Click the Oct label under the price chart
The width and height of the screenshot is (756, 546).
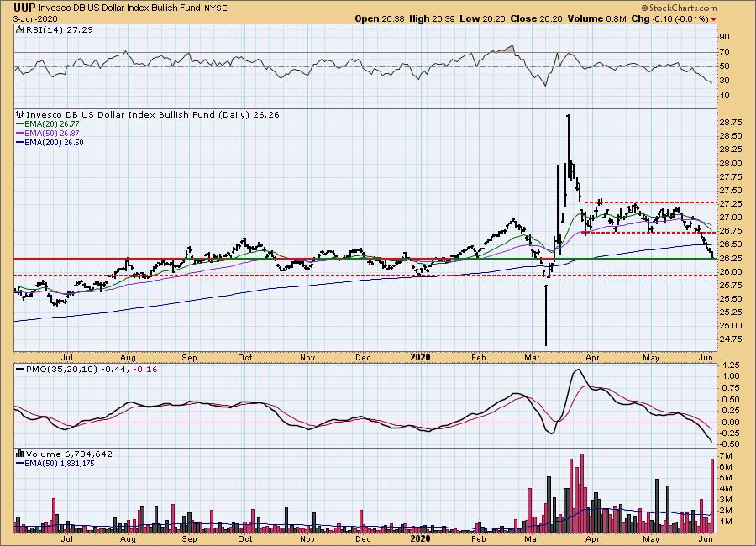click(x=245, y=358)
